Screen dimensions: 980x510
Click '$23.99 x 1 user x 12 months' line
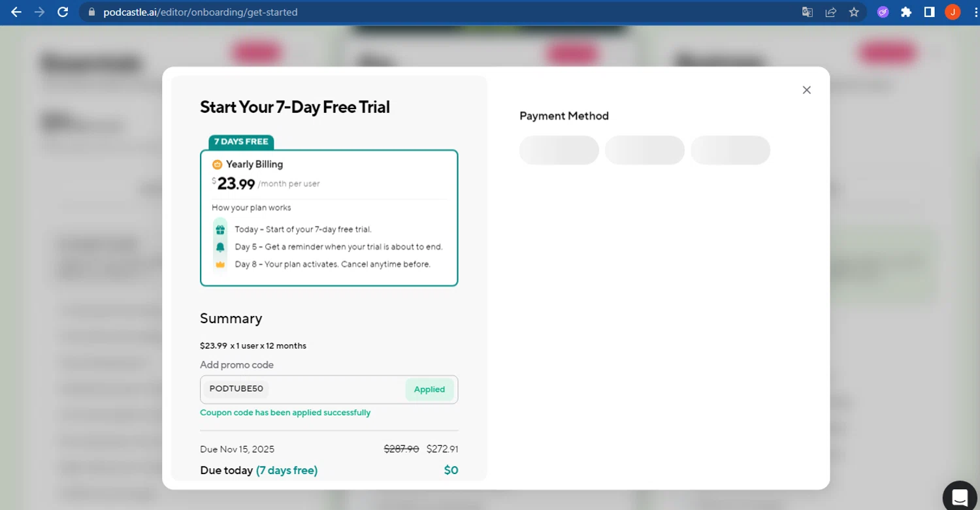coord(253,345)
